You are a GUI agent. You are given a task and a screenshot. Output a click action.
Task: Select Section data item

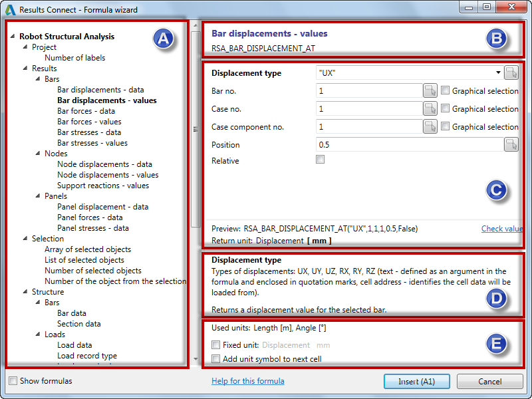click(x=79, y=324)
